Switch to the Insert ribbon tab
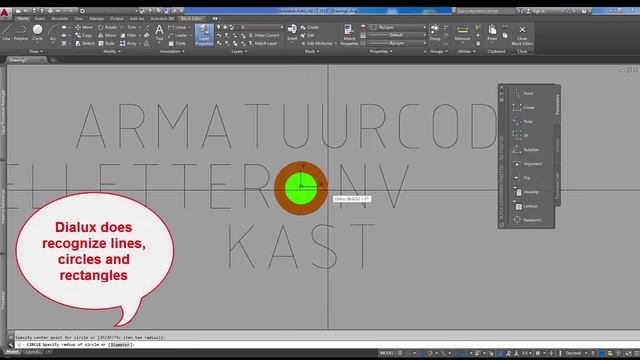 point(40,18)
